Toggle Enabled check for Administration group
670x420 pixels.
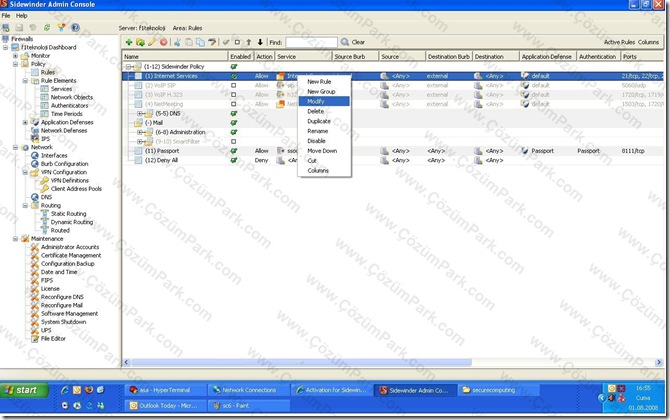[x=234, y=132]
